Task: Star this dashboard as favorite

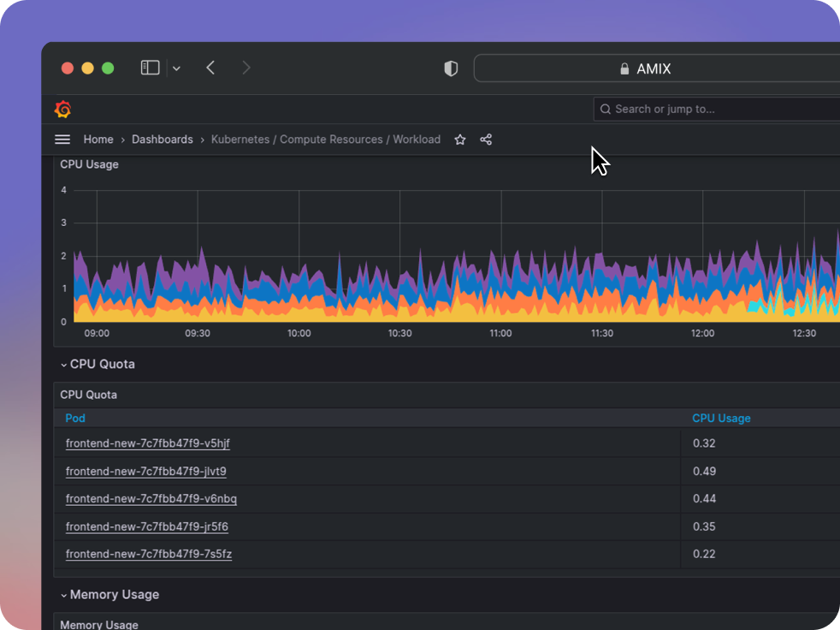Action: pos(459,140)
